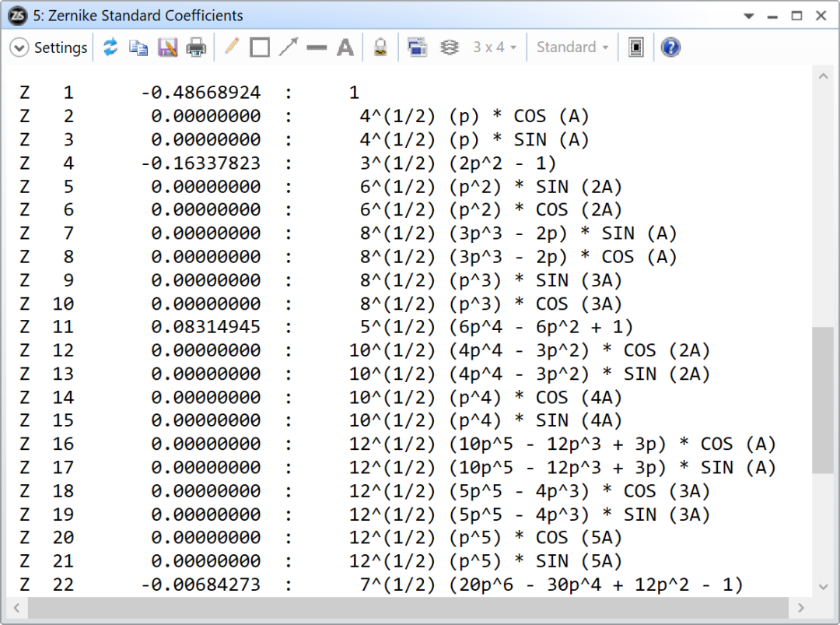This screenshot has height=625, width=840.
Task: Copy the coefficients to the clipboard
Action: [x=139, y=47]
